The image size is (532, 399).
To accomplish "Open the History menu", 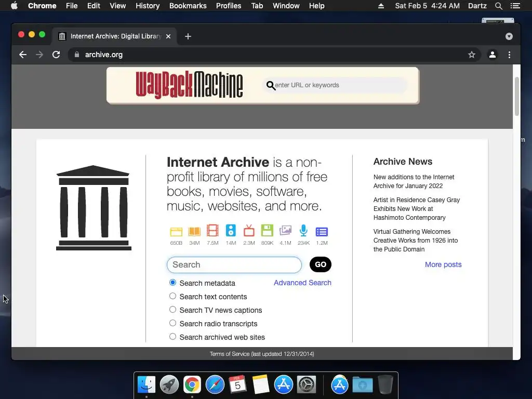I will click(x=148, y=6).
